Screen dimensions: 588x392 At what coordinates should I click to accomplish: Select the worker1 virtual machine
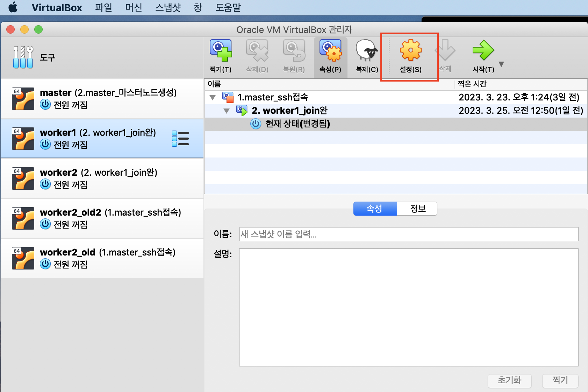[102, 139]
